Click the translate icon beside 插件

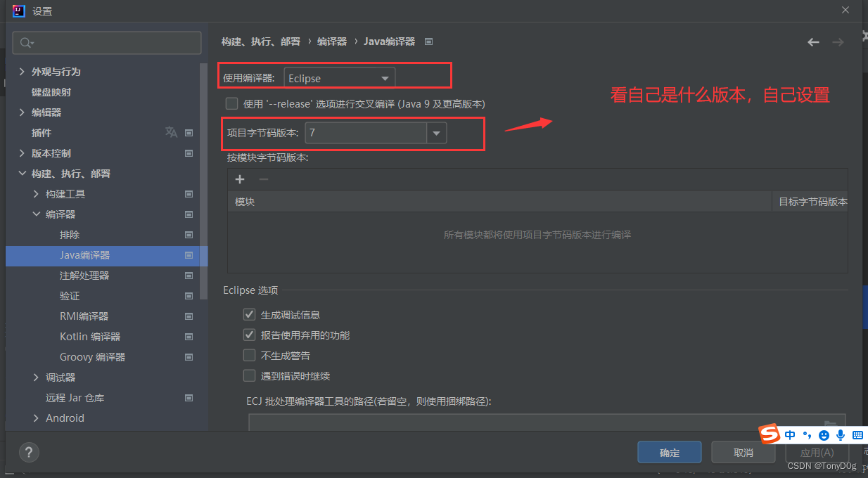(x=171, y=132)
